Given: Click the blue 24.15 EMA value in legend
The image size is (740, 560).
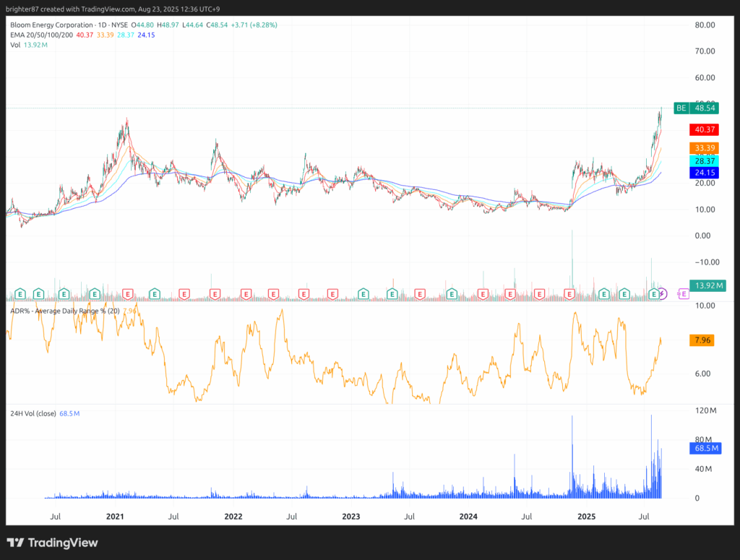Looking at the screenshot, I should (146, 35).
